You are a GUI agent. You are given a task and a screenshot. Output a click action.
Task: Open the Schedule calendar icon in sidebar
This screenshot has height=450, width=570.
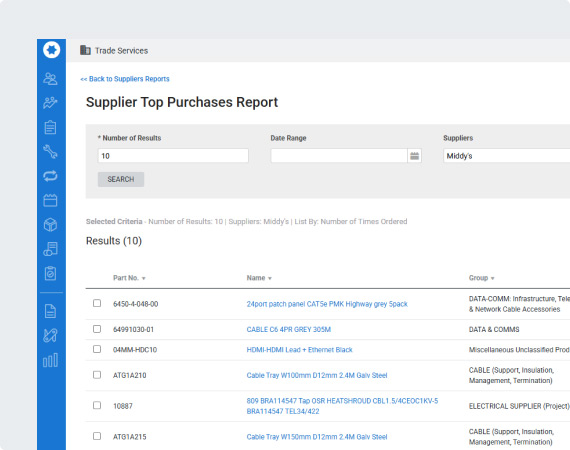(x=51, y=200)
